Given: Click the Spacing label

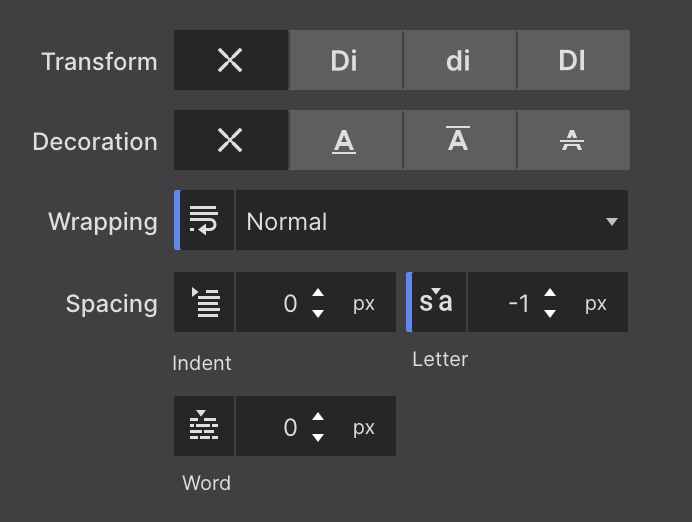Looking at the screenshot, I should (x=112, y=304).
